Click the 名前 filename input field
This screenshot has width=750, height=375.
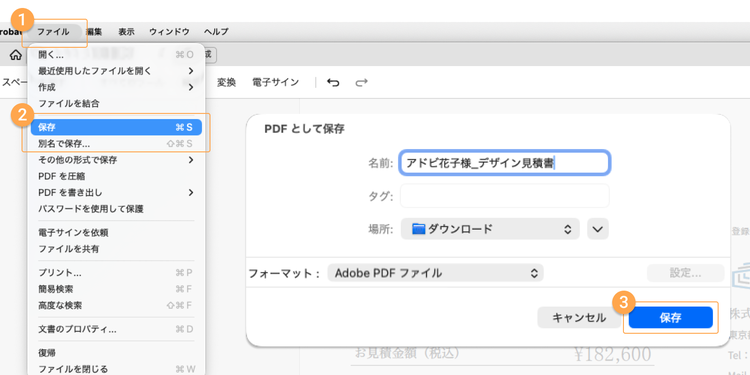pyautogui.click(x=505, y=163)
